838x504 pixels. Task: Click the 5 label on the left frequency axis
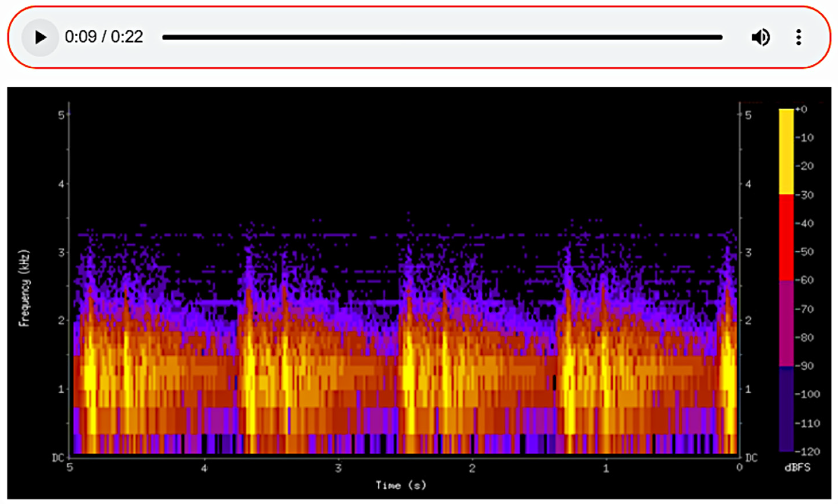tap(61, 115)
